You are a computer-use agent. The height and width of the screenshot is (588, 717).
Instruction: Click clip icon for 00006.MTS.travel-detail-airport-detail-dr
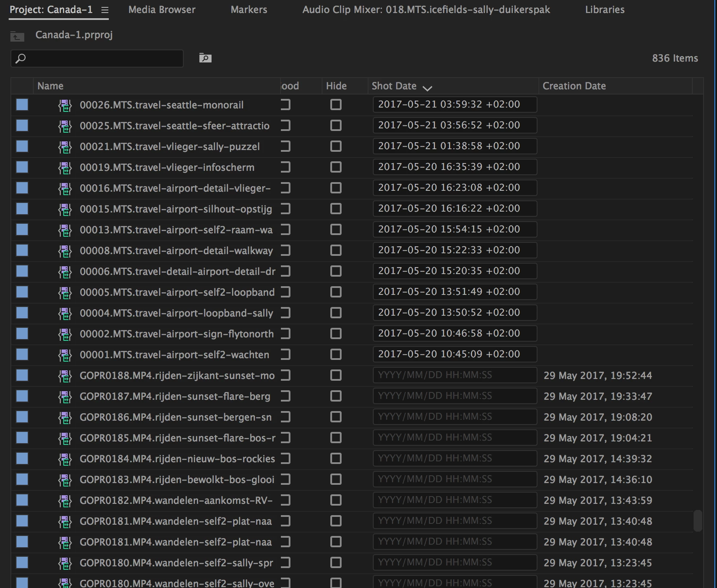(x=65, y=271)
